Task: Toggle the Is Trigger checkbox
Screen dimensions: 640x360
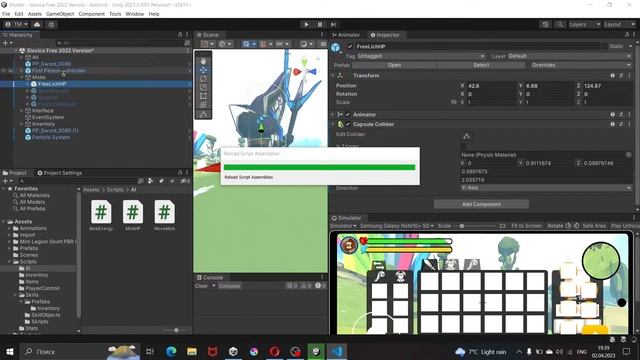Action: tap(463, 146)
